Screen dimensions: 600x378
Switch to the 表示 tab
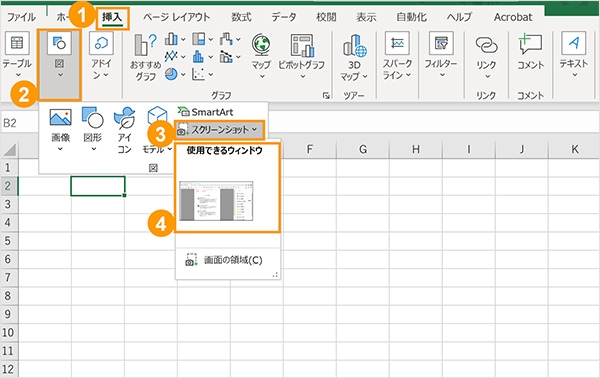[366, 17]
